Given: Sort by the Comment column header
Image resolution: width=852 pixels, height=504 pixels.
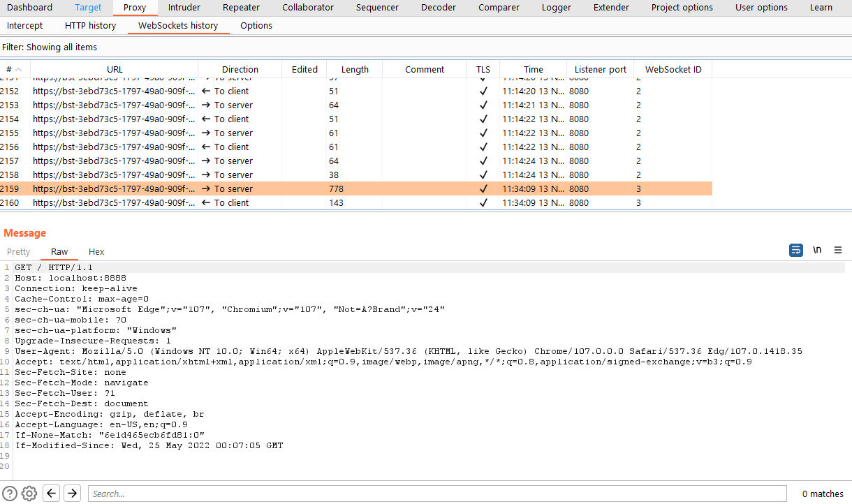Looking at the screenshot, I should click(425, 69).
